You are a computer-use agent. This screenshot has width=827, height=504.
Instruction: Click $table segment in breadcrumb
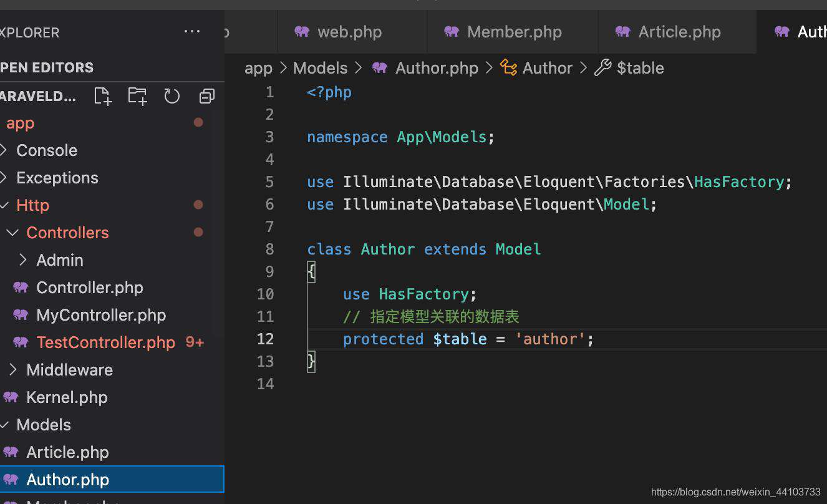tap(640, 68)
